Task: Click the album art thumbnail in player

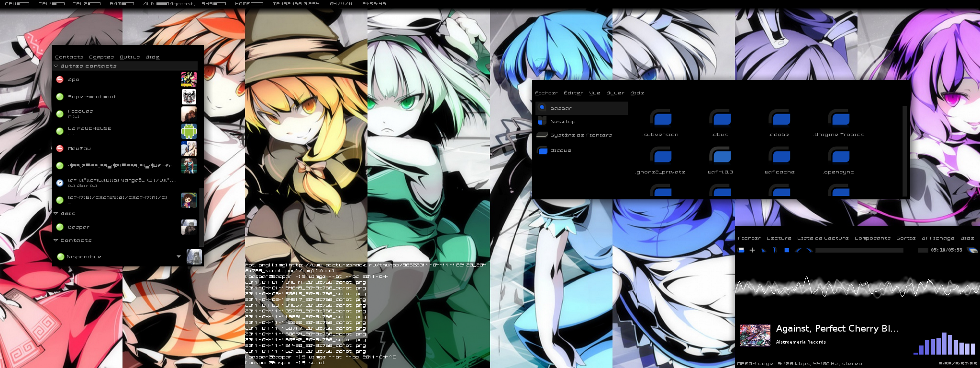Action: pyautogui.click(x=755, y=335)
